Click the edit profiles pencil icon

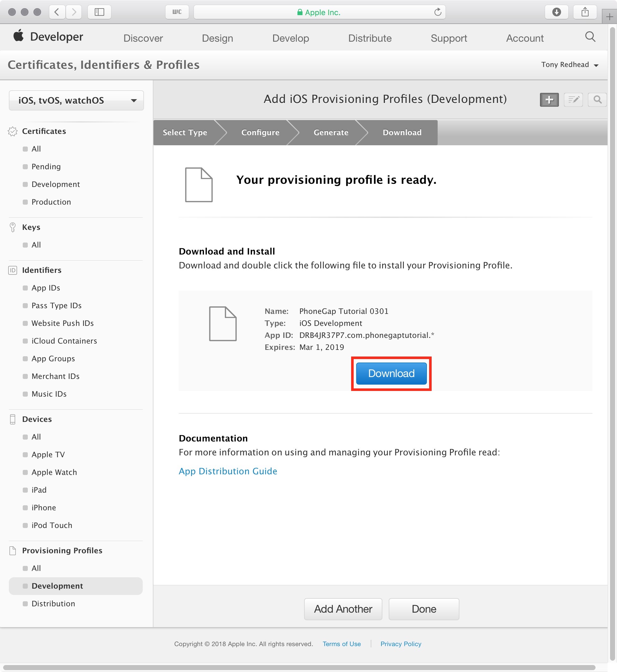573,99
